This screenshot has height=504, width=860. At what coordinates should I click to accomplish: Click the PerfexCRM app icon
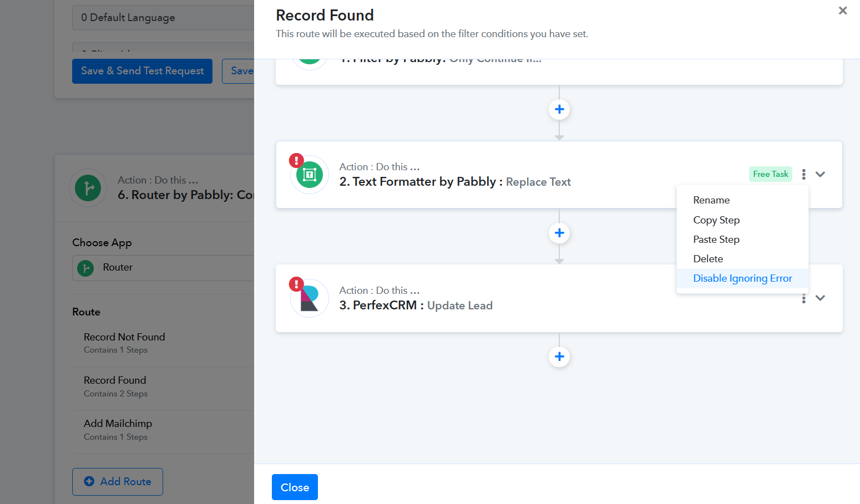coord(310,298)
